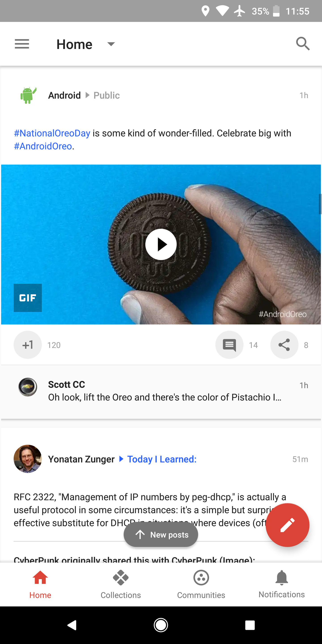Open the Today I Learned collection

[161, 459]
